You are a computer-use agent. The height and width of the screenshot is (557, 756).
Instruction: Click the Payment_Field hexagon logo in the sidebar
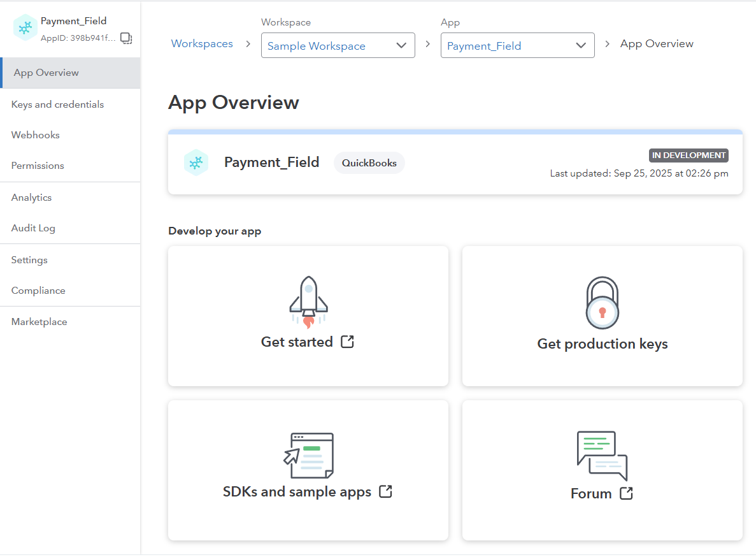pos(25,28)
